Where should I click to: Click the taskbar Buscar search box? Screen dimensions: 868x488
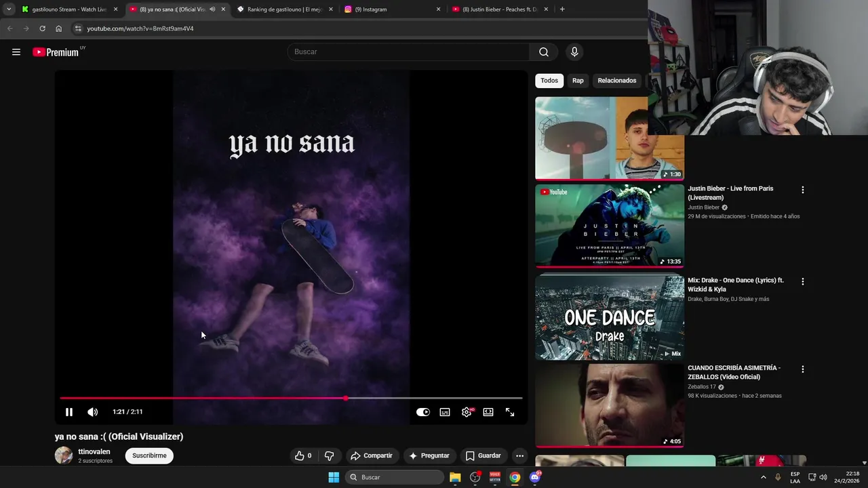coord(395,477)
